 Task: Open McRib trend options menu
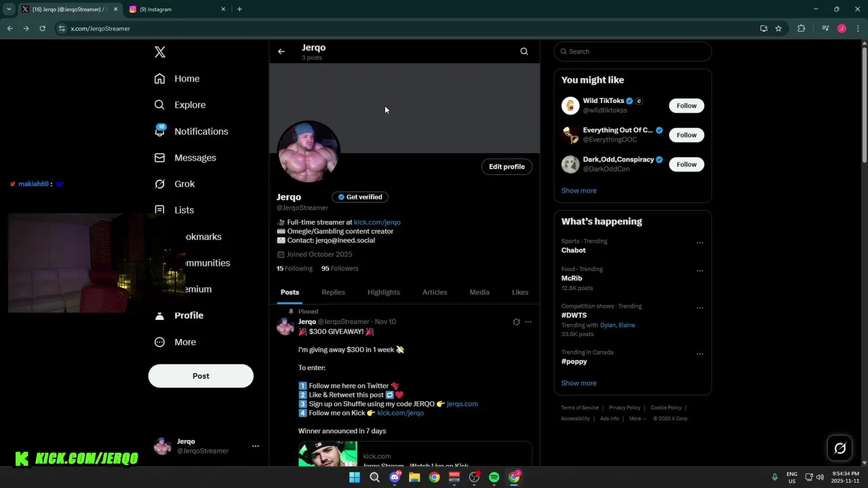tap(700, 271)
